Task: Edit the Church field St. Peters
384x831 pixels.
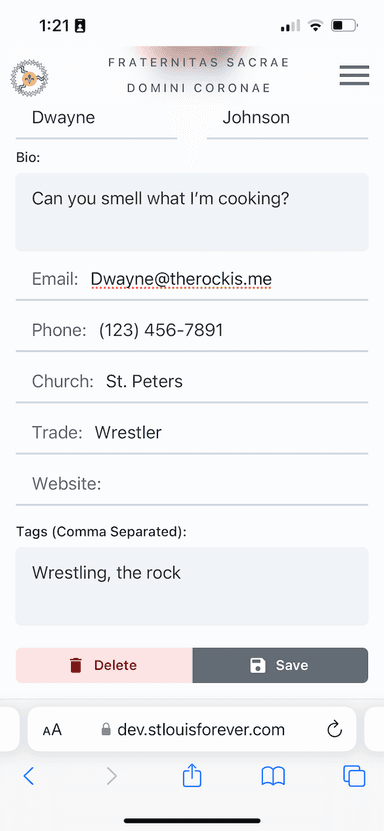Action: [x=192, y=382]
